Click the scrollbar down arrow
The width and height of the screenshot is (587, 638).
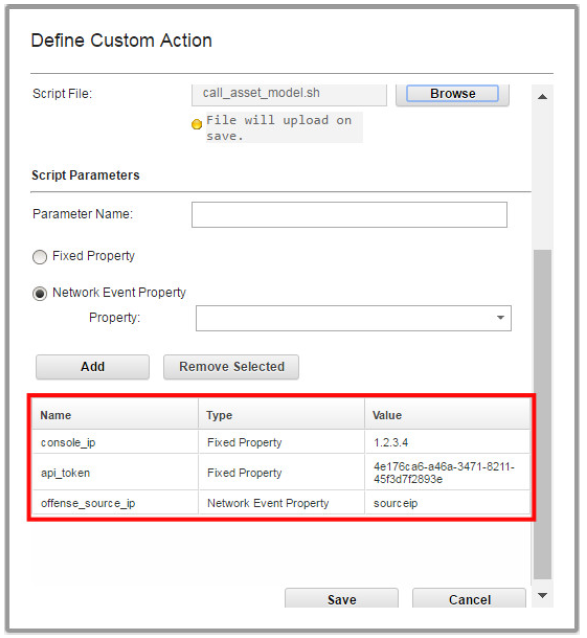tap(542, 595)
